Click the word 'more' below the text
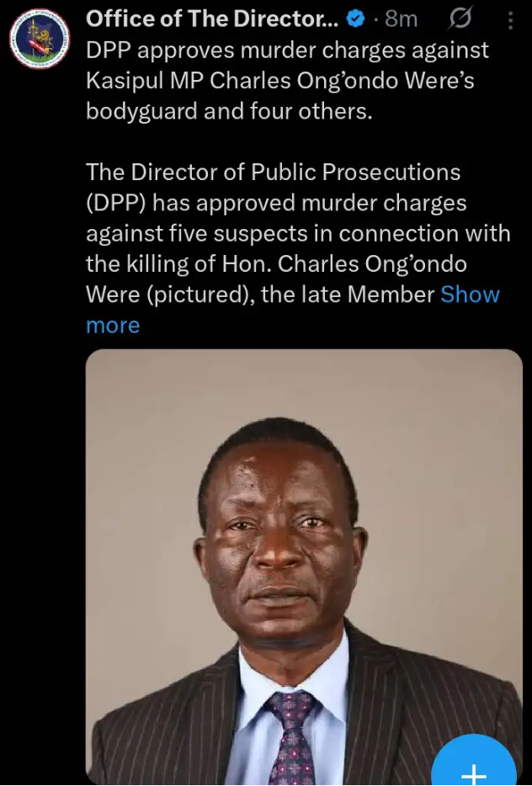This screenshot has height=786, width=532. pos(113,326)
